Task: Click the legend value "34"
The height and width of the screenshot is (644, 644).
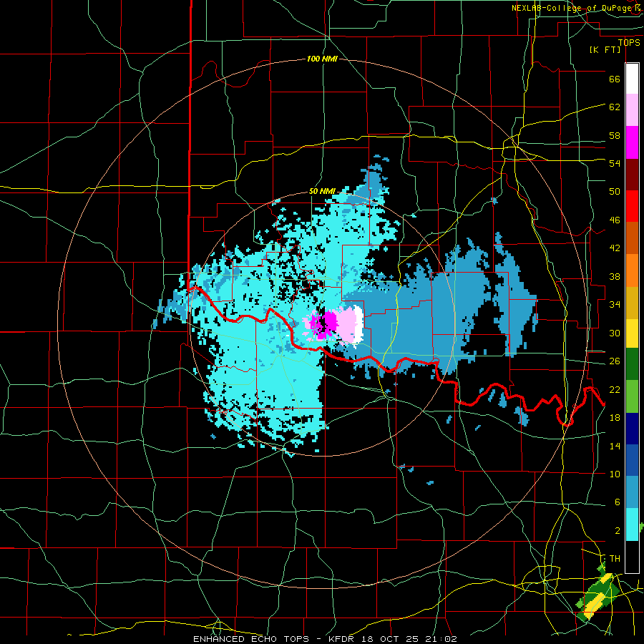Action: [615, 305]
